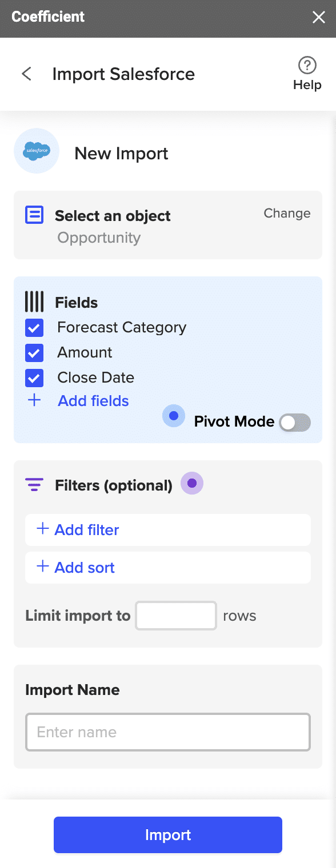Click the Fields column bars icon
The image size is (336, 868).
[34, 301]
